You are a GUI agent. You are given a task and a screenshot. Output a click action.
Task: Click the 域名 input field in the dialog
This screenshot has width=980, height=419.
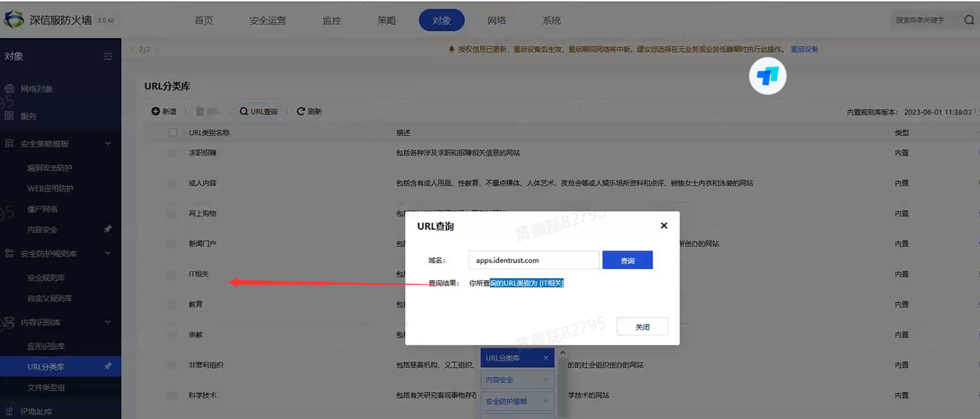point(533,260)
